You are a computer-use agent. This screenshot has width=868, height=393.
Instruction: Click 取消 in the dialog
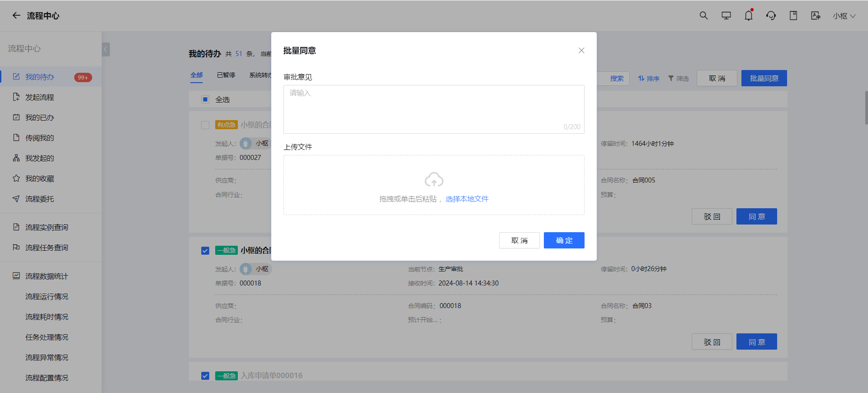(x=519, y=240)
